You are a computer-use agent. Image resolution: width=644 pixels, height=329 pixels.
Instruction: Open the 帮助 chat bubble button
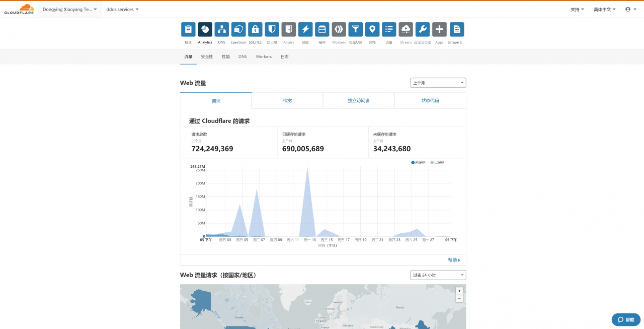[x=626, y=319]
